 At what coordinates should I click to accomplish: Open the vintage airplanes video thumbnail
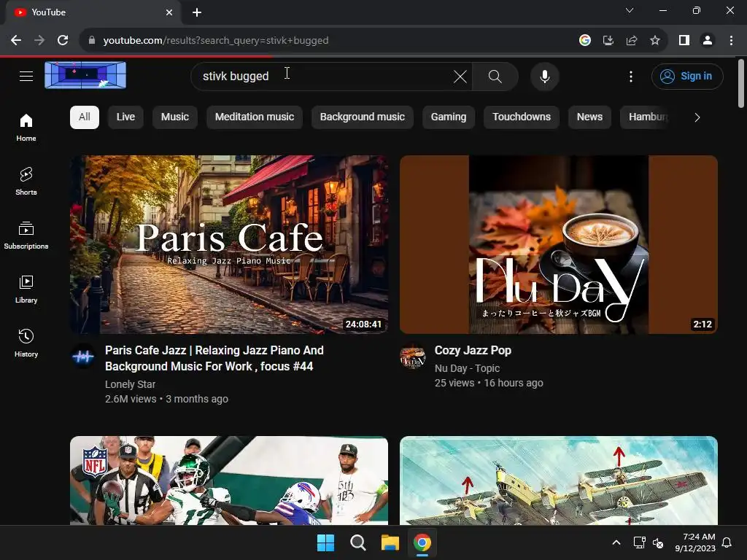[559, 481]
